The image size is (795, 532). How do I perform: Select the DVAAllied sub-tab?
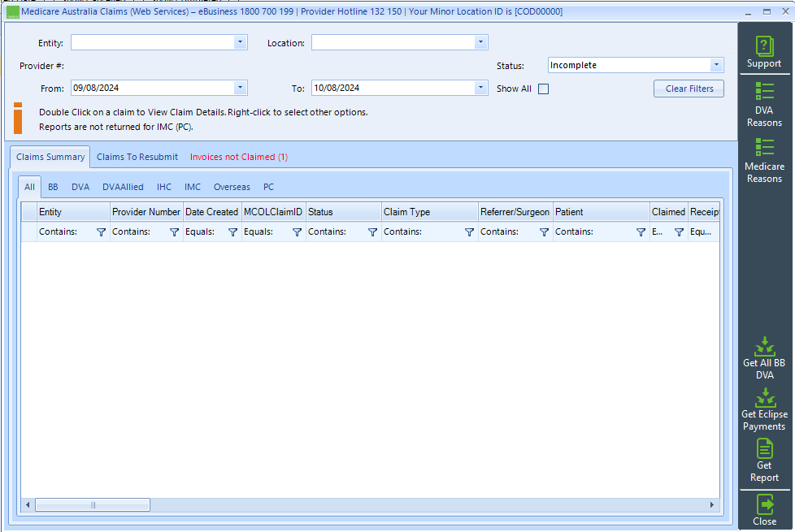123,187
